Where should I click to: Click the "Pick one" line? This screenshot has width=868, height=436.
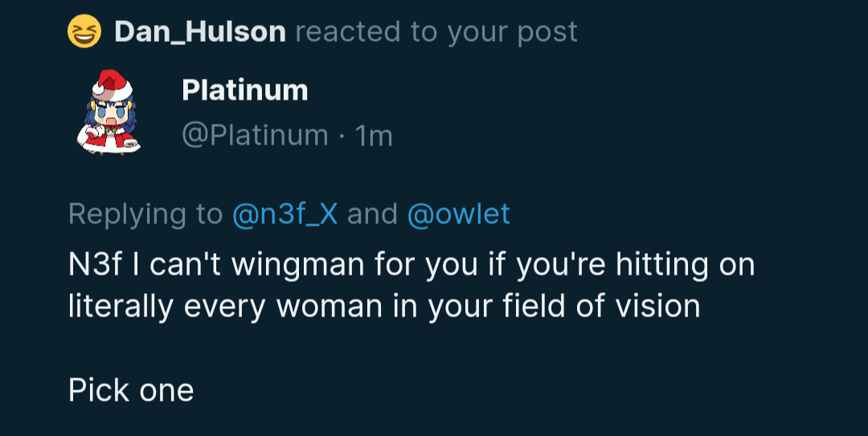131,390
